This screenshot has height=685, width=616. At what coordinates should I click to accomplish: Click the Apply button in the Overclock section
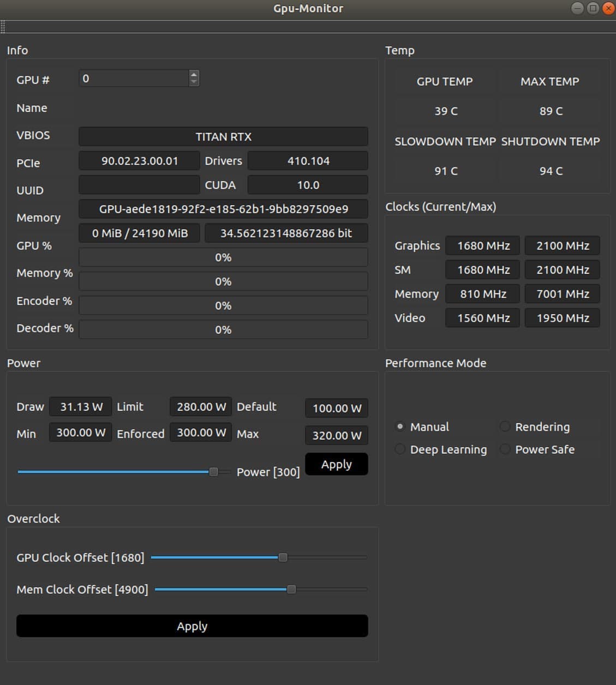192,626
